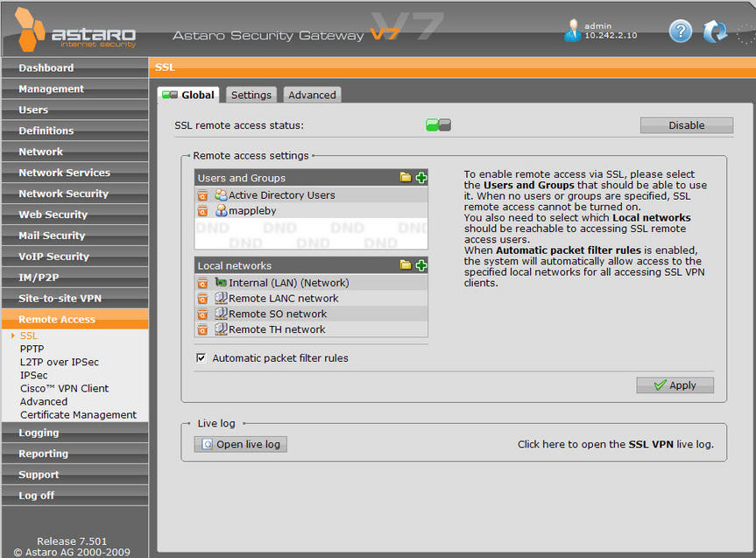Viewport: 756px width, 558px height.
Task: Click the Apply button
Action: coord(675,385)
